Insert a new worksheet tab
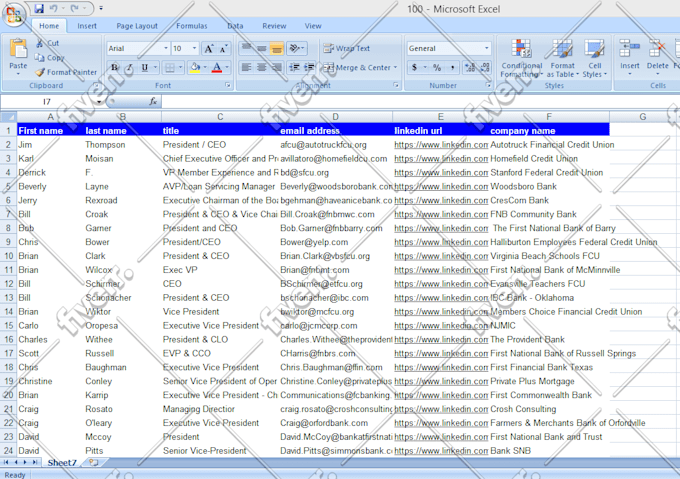Screen dimensions: 680x479 click(94, 463)
